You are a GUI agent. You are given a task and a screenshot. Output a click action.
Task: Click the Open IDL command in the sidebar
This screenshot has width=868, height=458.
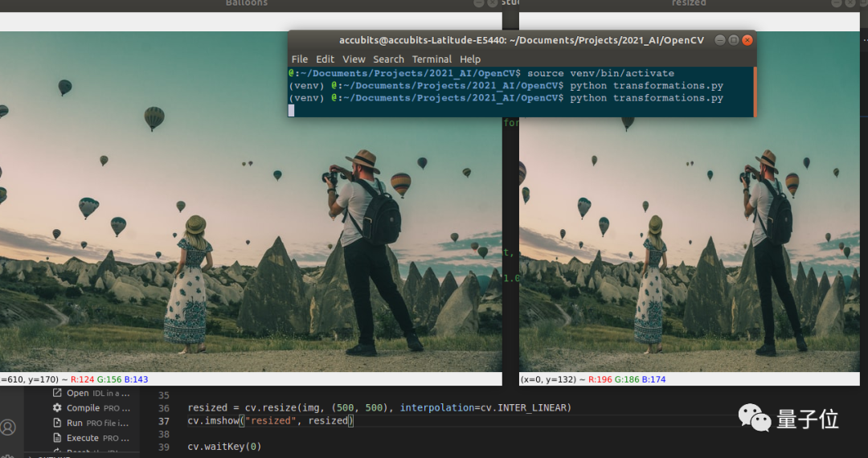pos(92,393)
